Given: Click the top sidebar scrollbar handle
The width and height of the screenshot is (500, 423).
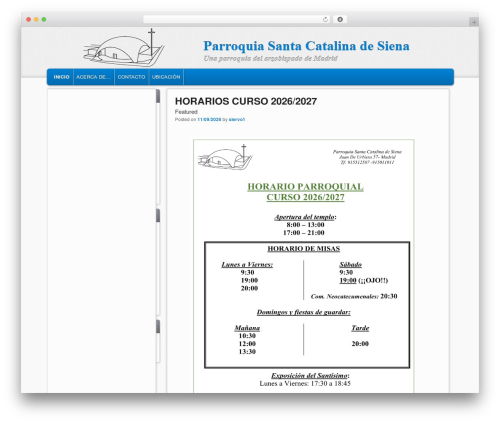Looking at the screenshot, I should click(158, 96).
